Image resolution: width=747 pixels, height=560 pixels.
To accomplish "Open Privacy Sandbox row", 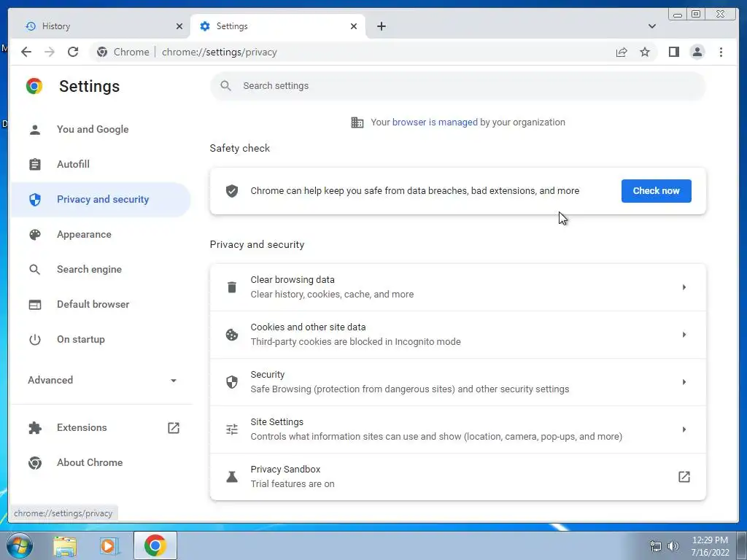I will (x=458, y=477).
